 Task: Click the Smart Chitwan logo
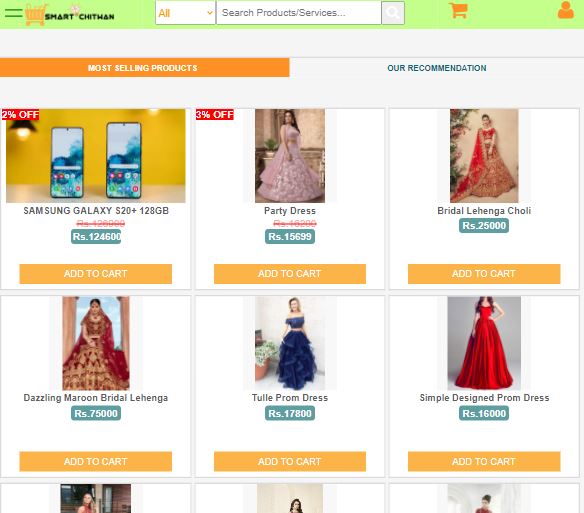coord(70,14)
